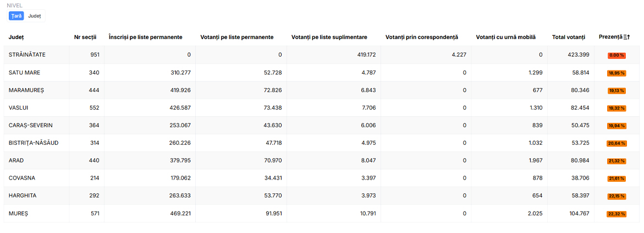Click Votanți pe liste suplimentare header

point(329,37)
